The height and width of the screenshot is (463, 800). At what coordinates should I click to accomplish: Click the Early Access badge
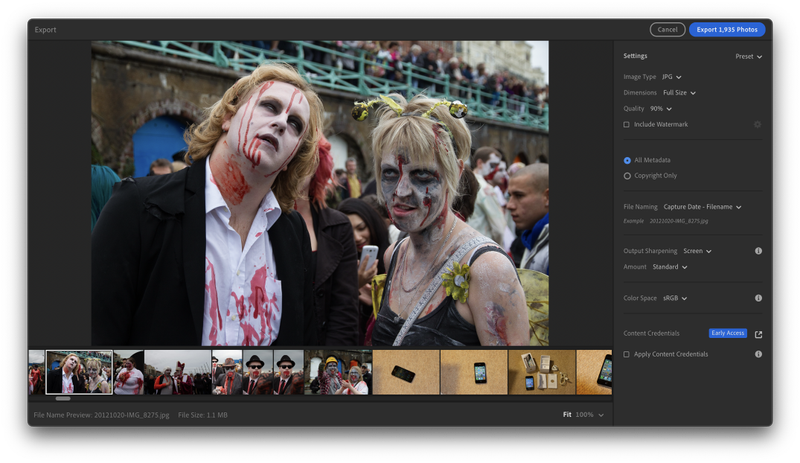(728, 333)
